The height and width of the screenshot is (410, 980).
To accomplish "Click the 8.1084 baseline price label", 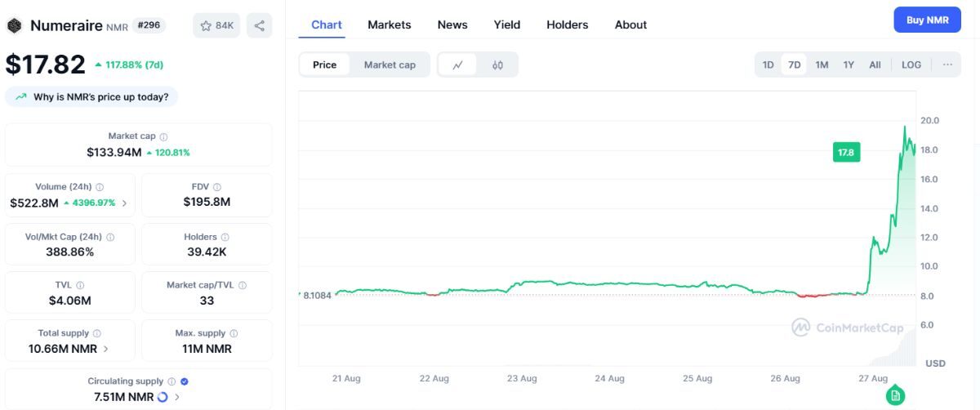I will pos(317,295).
